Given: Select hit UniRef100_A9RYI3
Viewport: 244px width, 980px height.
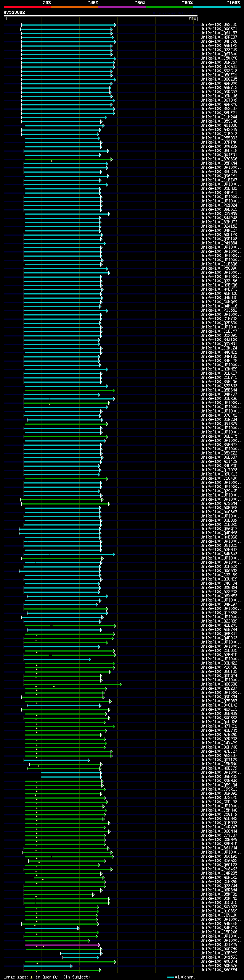Looking at the screenshot, I should tap(219, 88).
